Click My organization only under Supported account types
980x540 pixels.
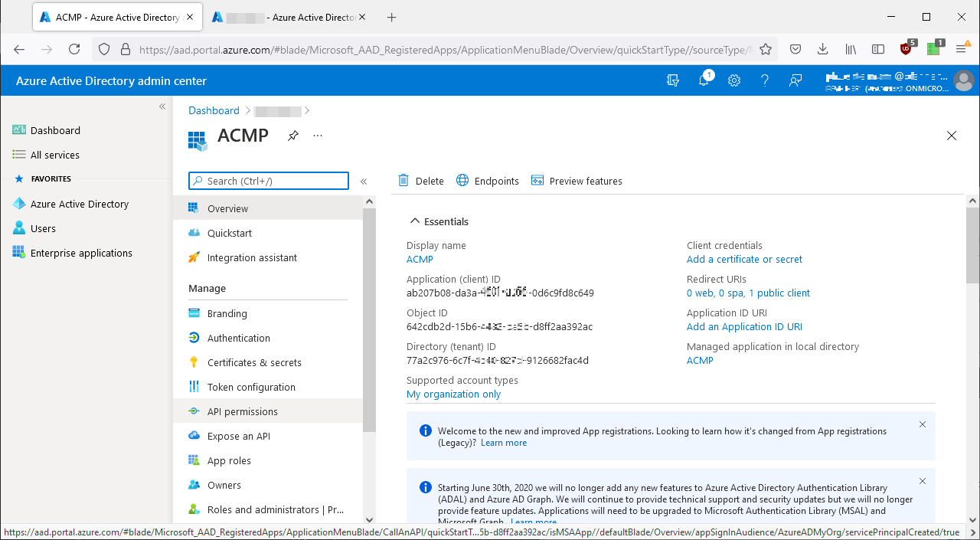(453, 394)
